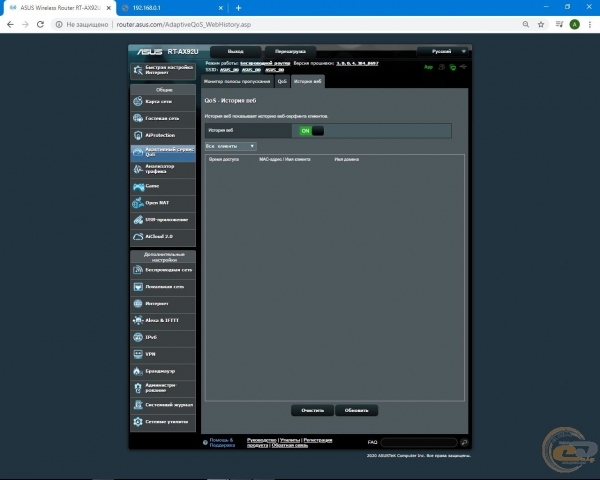Open the IPv6 sidebar icon
Image resolution: width=600 pixels, height=480 pixels.
138,337
